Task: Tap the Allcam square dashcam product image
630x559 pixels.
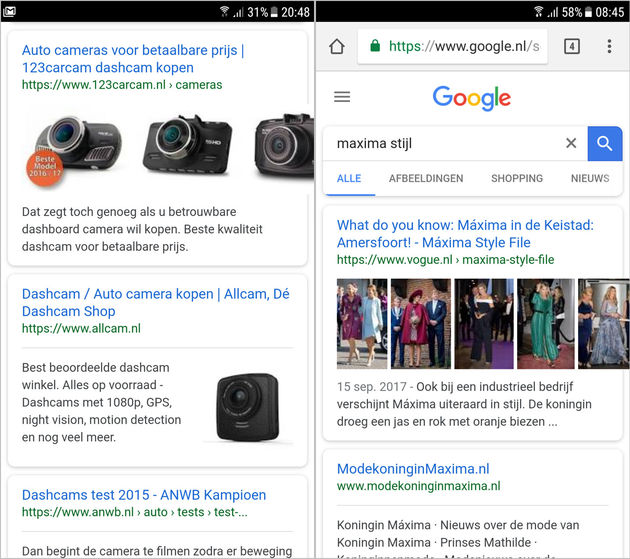Action: point(248,407)
